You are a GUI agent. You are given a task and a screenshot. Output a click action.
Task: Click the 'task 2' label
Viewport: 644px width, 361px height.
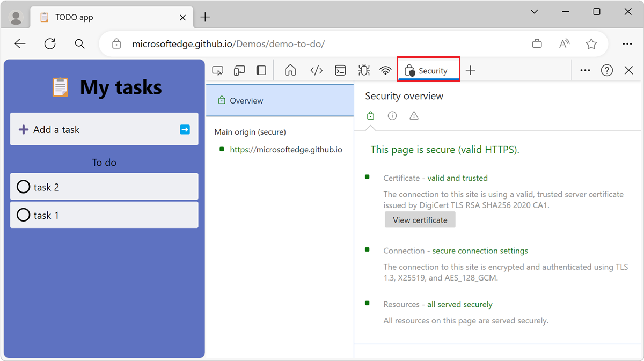coord(46,187)
